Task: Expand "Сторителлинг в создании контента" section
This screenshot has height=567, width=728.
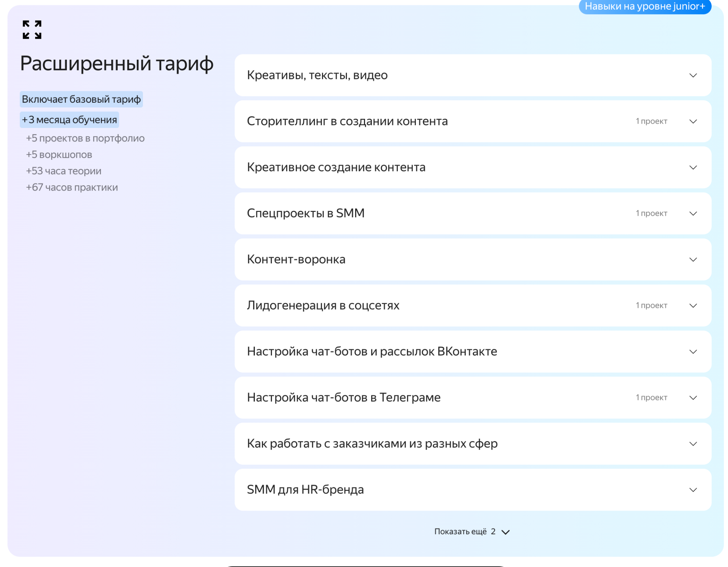Action: click(473, 121)
